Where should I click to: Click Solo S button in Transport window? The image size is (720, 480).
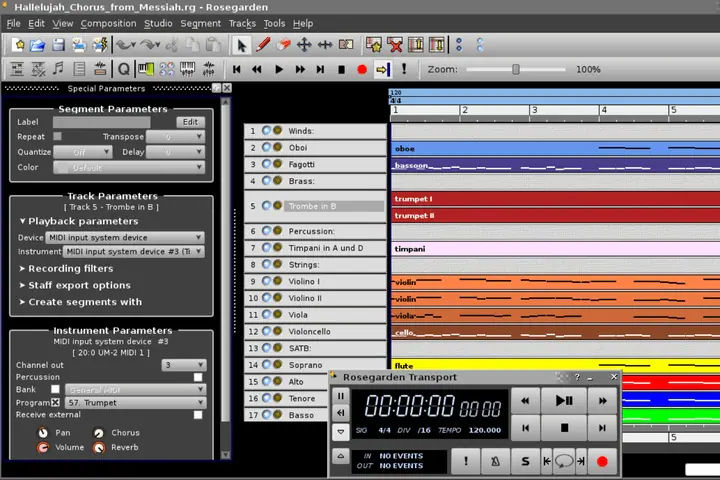pyautogui.click(x=525, y=461)
